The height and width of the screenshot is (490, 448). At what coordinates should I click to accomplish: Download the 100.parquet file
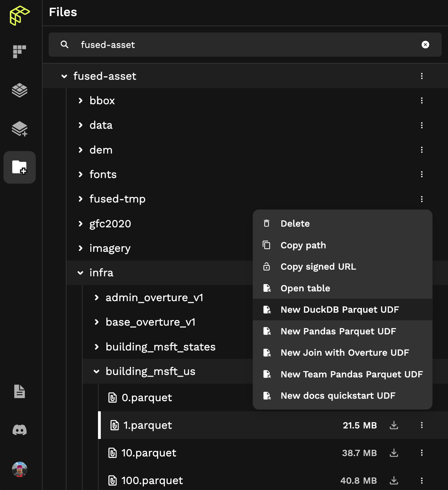pyautogui.click(x=394, y=481)
